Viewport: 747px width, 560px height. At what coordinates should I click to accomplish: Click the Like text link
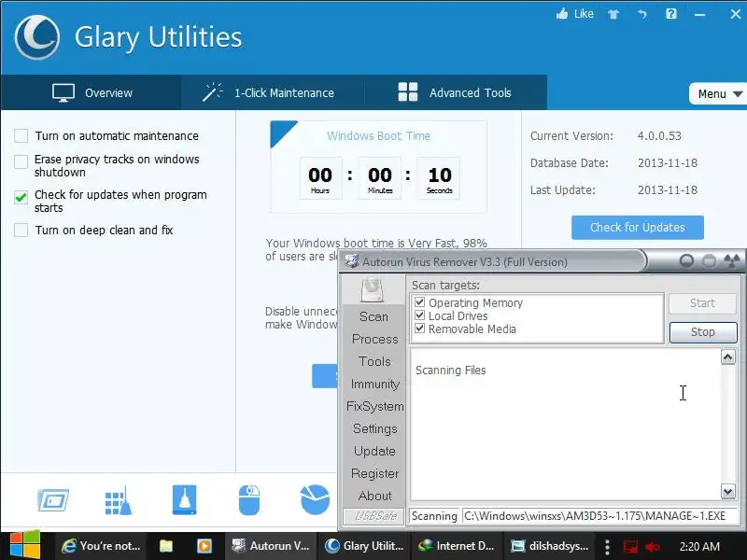584,14
